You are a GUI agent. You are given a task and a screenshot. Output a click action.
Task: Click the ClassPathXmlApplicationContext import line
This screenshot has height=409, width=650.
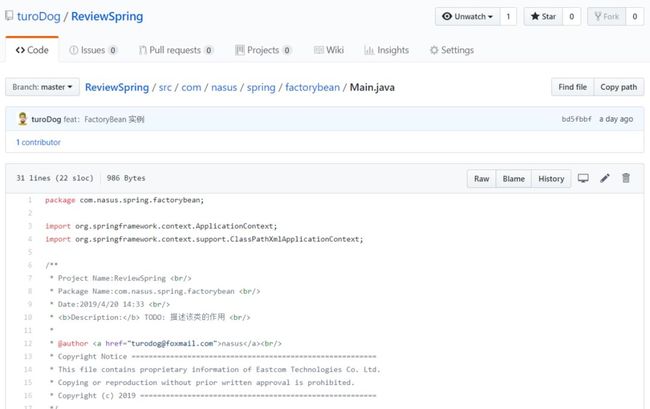coord(204,239)
